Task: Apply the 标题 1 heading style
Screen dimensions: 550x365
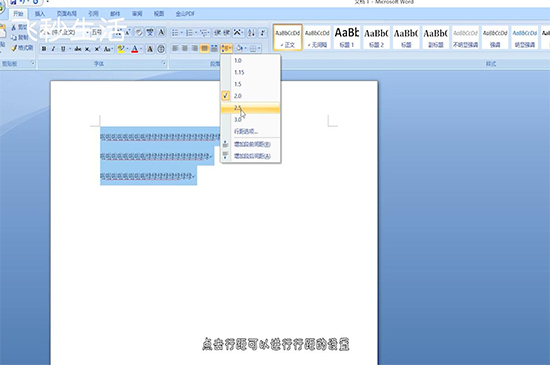Action: click(347, 37)
